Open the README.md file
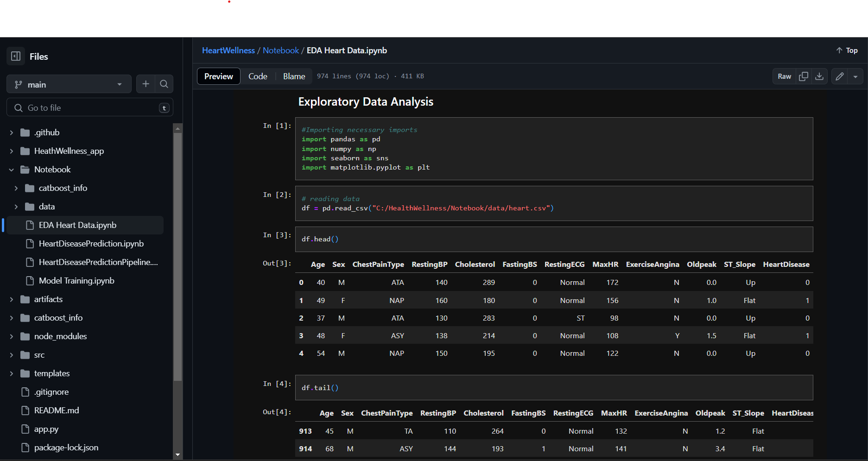Screen dimensions: 868x461 57,410
